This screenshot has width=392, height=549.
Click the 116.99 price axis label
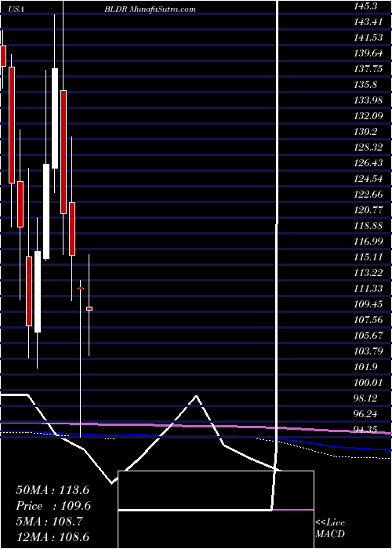(x=368, y=242)
